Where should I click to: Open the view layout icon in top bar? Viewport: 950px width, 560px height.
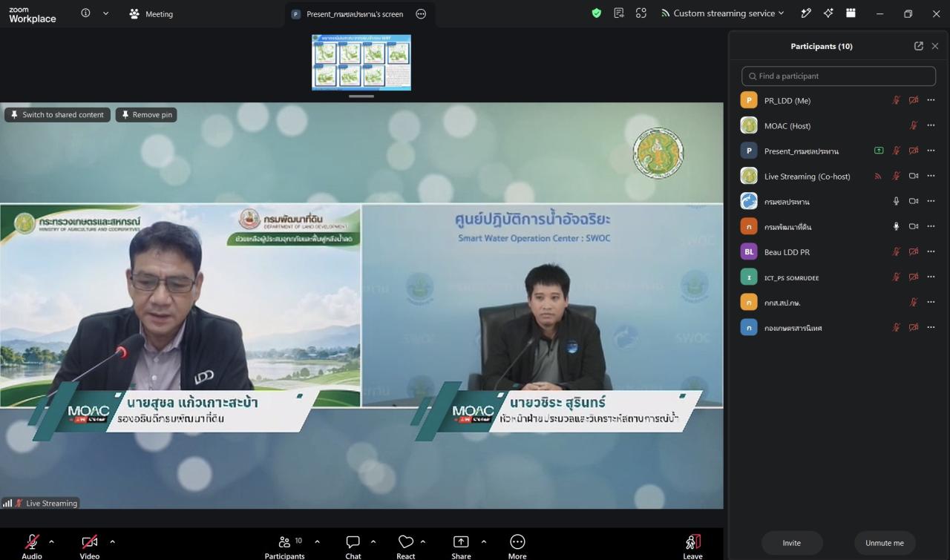(851, 13)
